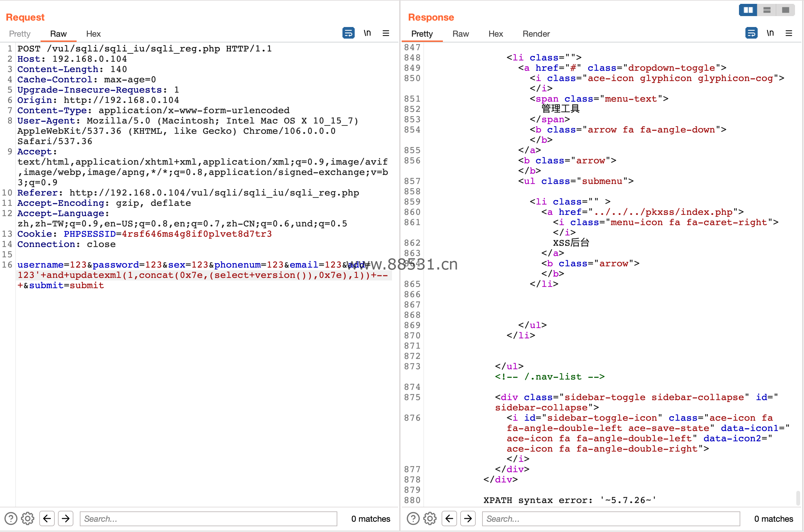Click the ul class submenu line
Screen dimensions: 804x532
point(576,181)
